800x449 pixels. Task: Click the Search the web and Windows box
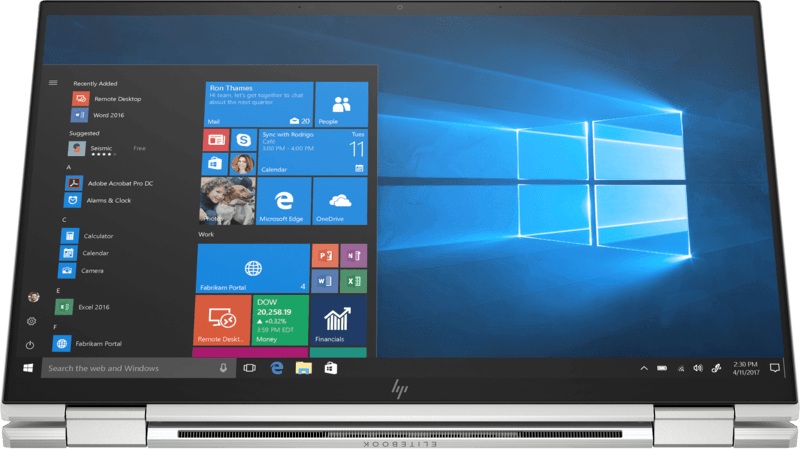pyautogui.click(x=125, y=368)
